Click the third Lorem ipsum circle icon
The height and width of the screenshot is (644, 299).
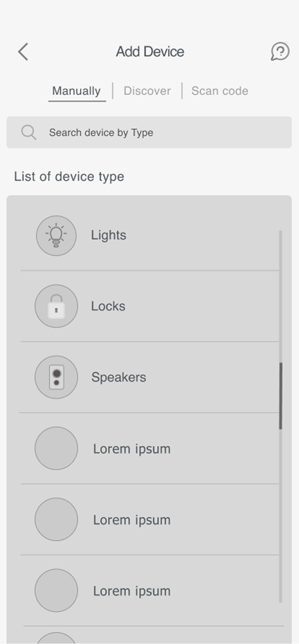point(56,590)
